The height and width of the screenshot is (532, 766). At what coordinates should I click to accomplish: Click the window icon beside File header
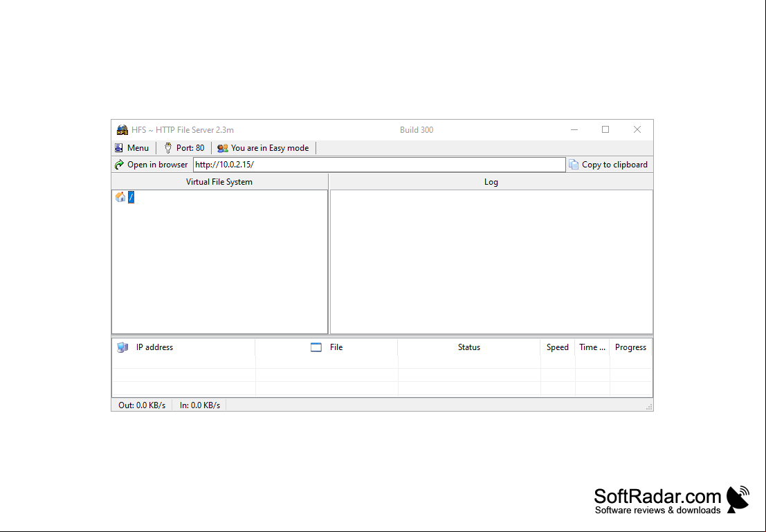click(316, 347)
